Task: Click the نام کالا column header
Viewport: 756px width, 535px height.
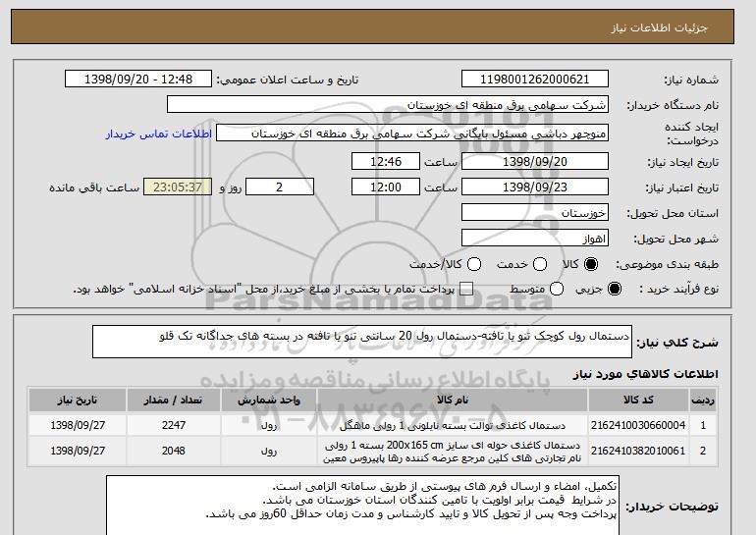Action: coord(453,401)
